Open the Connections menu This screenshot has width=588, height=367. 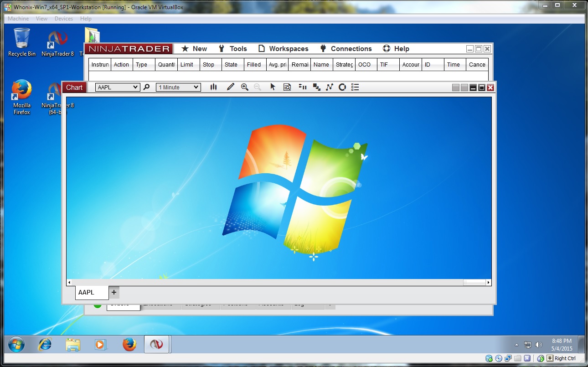pyautogui.click(x=346, y=49)
